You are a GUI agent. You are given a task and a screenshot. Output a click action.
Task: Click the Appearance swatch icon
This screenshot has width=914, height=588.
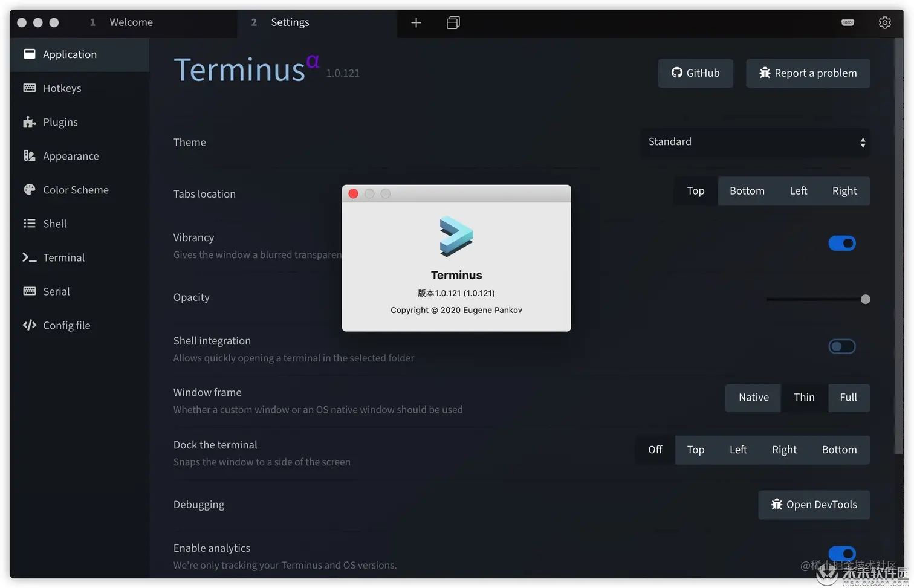[29, 156]
